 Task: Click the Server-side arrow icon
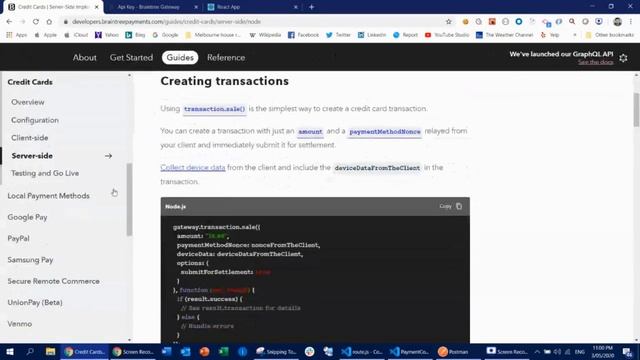[x=108, y=156]
